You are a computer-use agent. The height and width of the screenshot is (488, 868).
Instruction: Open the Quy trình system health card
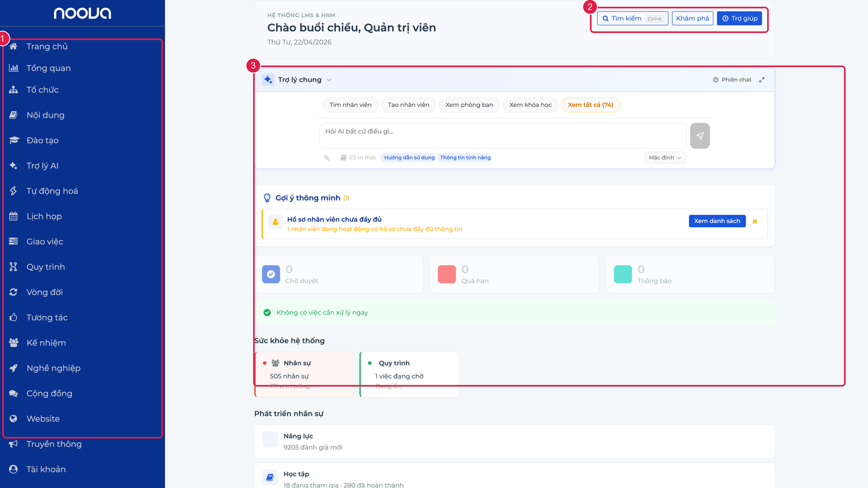tap(409, 374)
